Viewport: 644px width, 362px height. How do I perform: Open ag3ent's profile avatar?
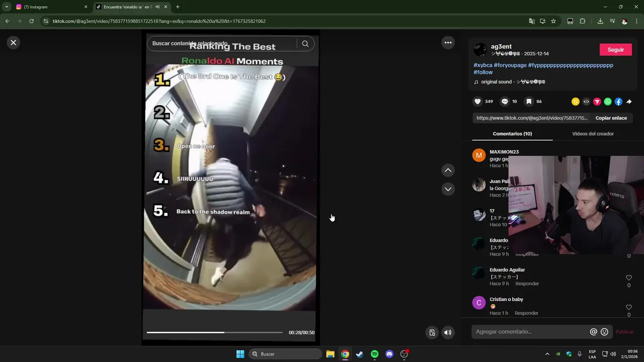pos(480,50)
